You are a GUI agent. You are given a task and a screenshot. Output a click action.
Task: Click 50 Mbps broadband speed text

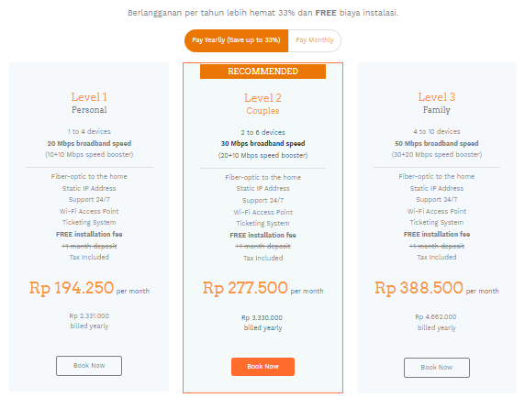pos(437,144)
